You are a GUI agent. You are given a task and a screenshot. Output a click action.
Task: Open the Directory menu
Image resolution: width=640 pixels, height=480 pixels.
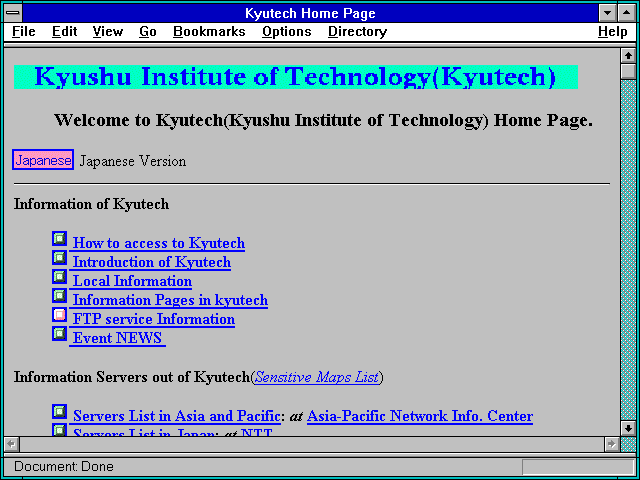pos(358,32)
